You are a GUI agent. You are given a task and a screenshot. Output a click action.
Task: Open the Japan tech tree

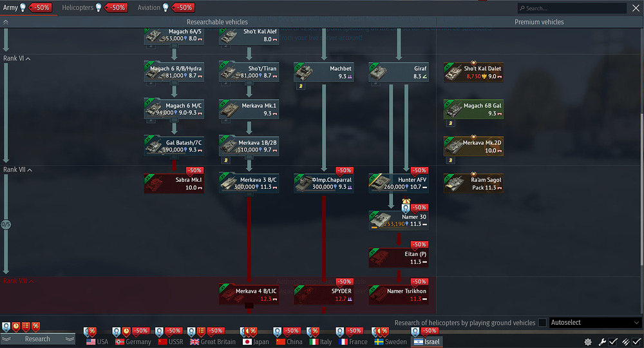tap(256, 342)
